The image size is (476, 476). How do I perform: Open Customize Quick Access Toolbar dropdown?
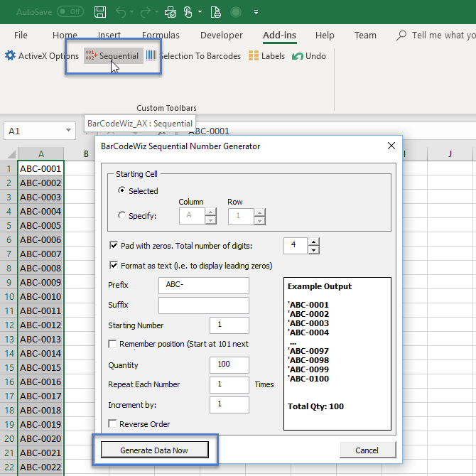point(255,12)
